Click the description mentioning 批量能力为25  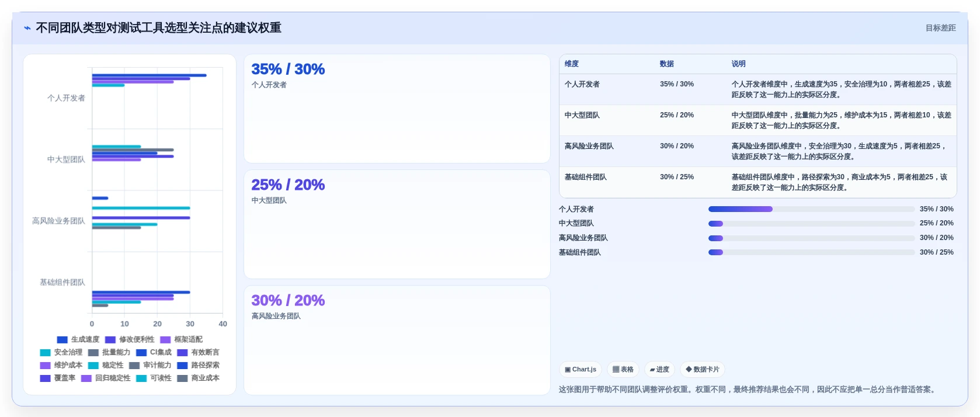[842, 120]
